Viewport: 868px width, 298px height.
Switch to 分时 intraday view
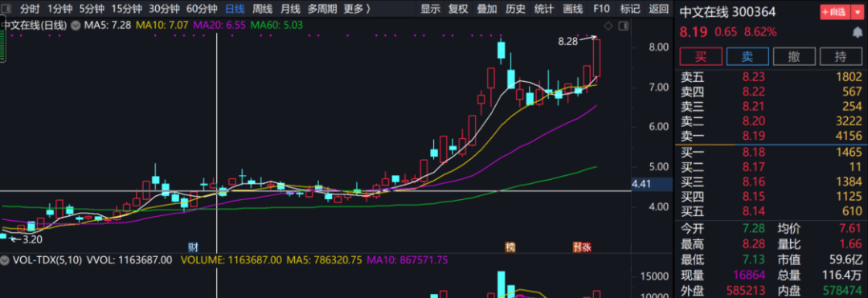tap(30, 9)
